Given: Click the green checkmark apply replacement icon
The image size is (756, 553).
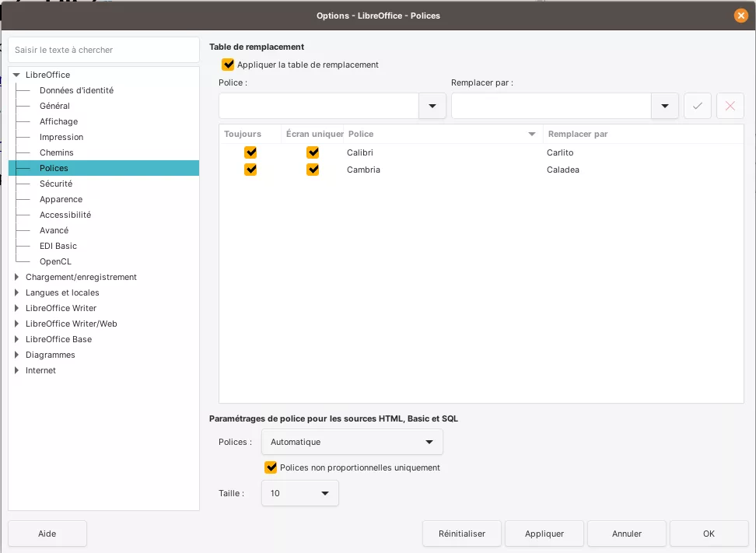Looking at the screenshot, I should (x=698, y=106).
